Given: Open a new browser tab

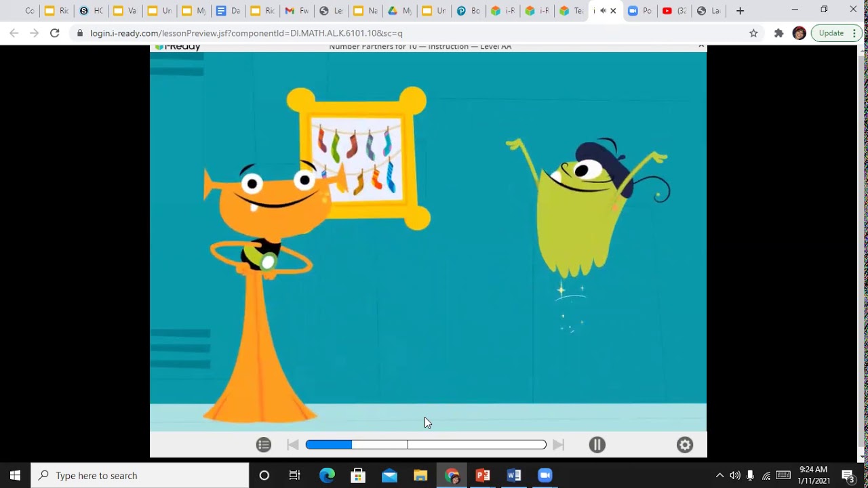Looking at the screenshot, I should [740, 11].
